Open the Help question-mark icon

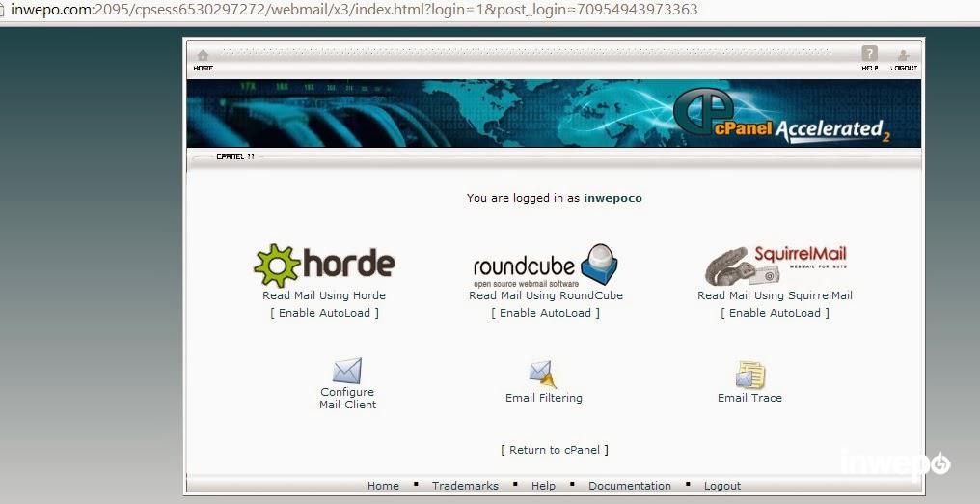[869, 54]
